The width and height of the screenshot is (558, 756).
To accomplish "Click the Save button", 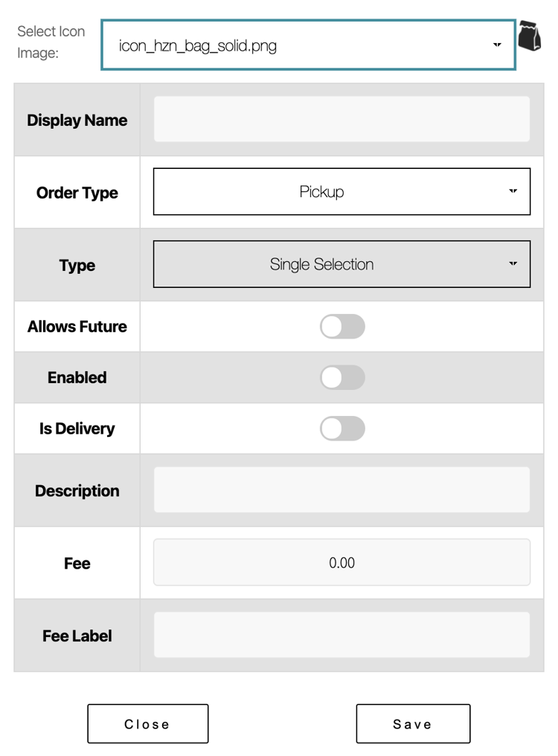I will coord(413,723).
